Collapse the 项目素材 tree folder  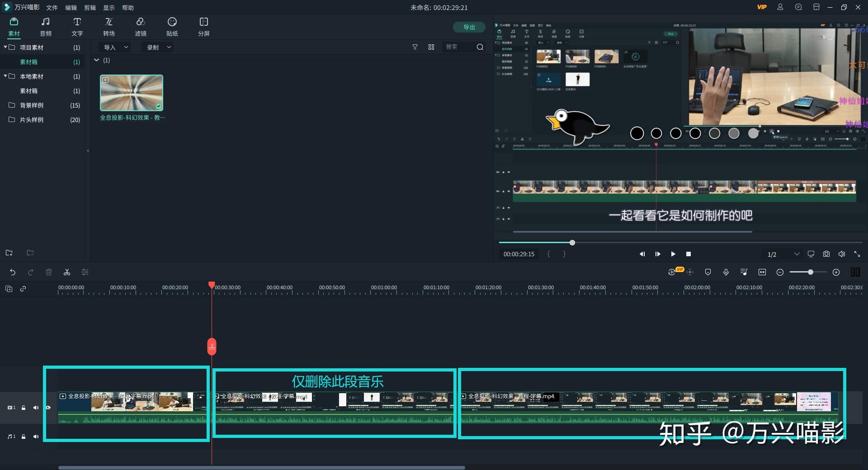coord(5,47)
